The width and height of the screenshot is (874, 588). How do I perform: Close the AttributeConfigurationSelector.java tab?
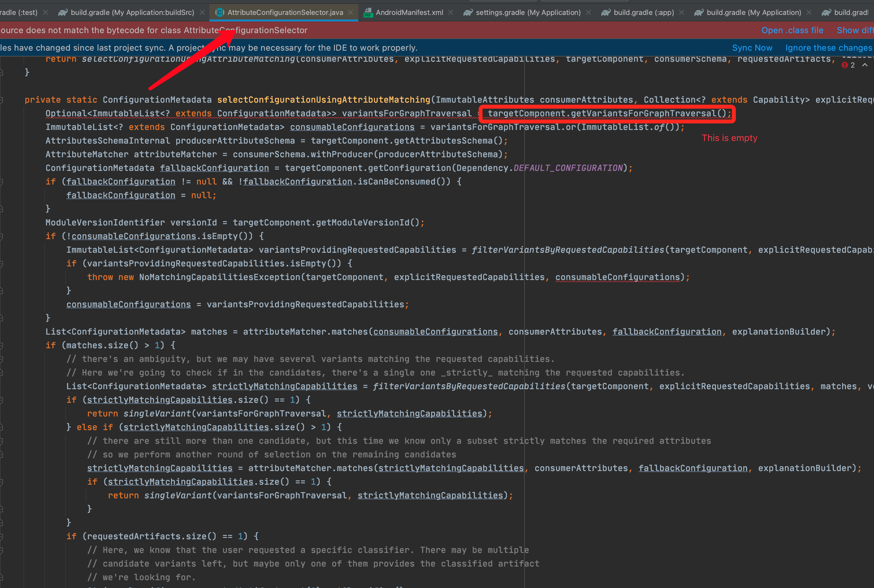click(x=351, y=12)
